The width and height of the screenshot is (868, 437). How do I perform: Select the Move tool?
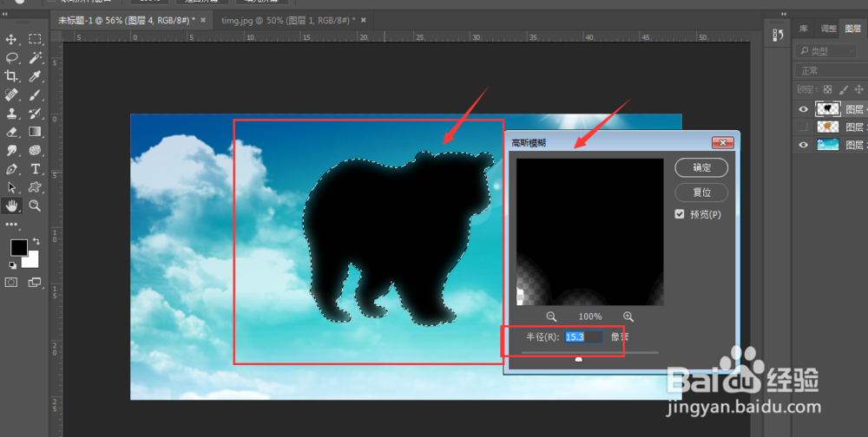(x=11, y=39)
